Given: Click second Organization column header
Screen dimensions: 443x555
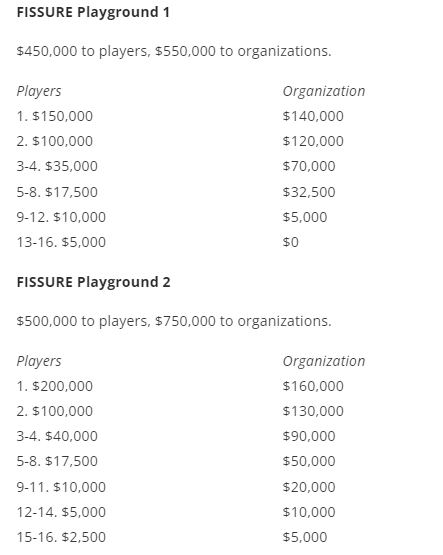Looking at the screenshot, I should pyautogui.click(x=324, y=361).
